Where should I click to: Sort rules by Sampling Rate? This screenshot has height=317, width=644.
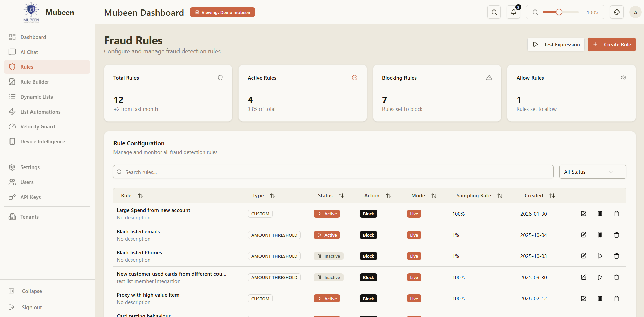pos(500,195)
